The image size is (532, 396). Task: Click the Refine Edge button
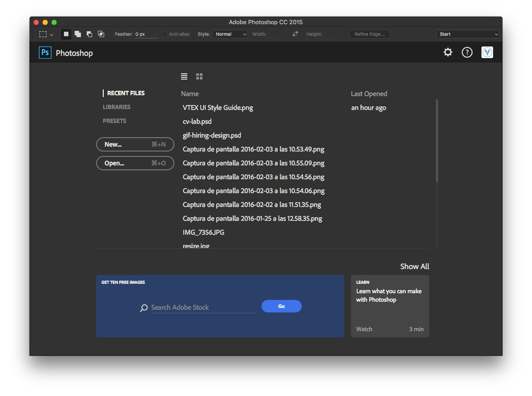click(x=369, y=34)
